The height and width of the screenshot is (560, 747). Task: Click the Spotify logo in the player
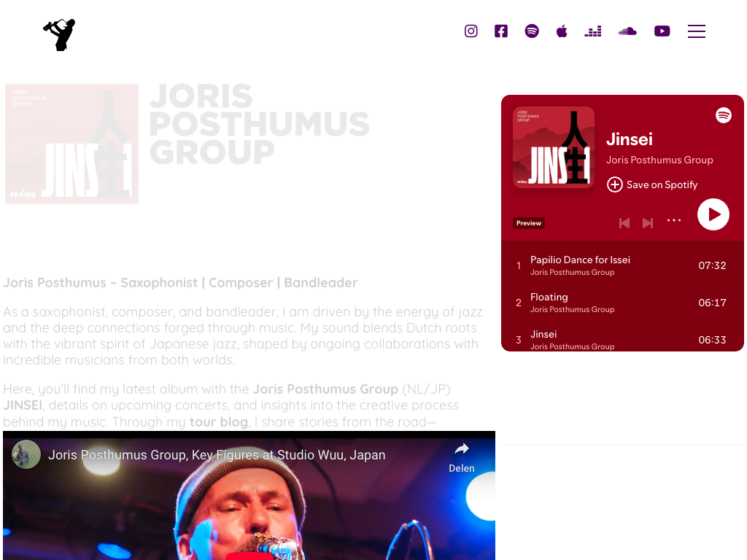tap(723, 115)
